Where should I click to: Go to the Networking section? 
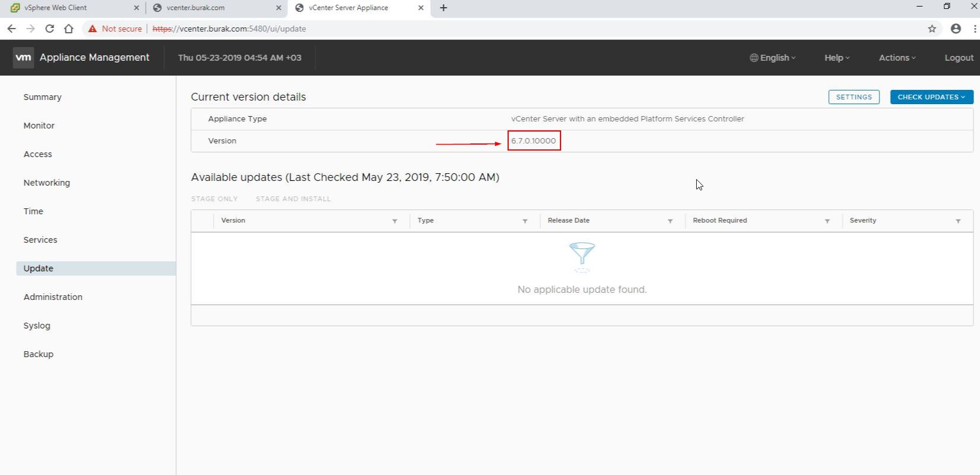tap(46, 183)
